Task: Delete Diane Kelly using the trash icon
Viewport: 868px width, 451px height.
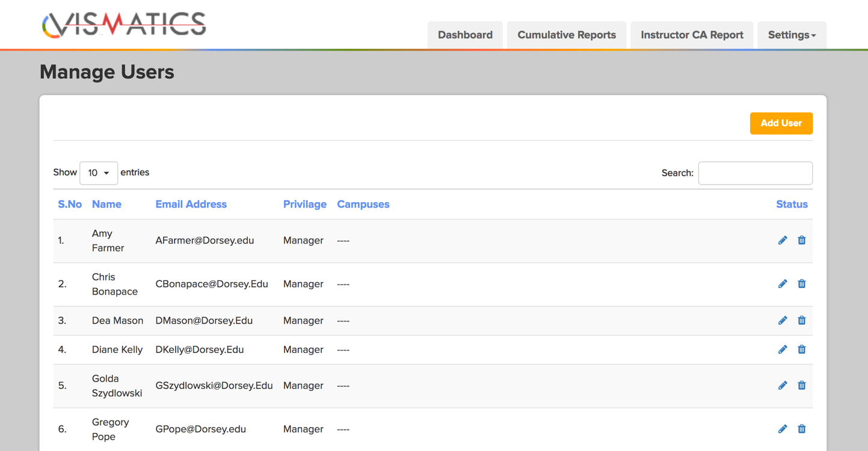Action: (x=802, y=349)
